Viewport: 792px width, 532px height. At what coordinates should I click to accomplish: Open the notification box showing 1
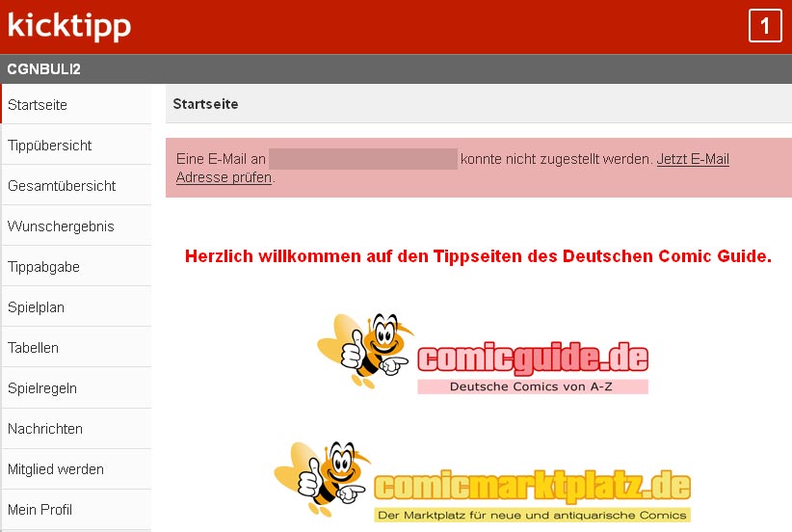(x=765, y=25)
